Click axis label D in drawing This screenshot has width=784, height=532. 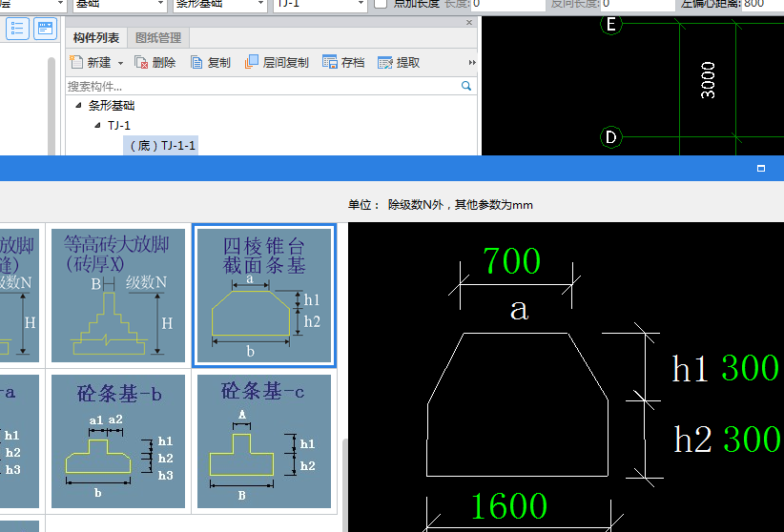pyautogui.click(x=610, y=137)
